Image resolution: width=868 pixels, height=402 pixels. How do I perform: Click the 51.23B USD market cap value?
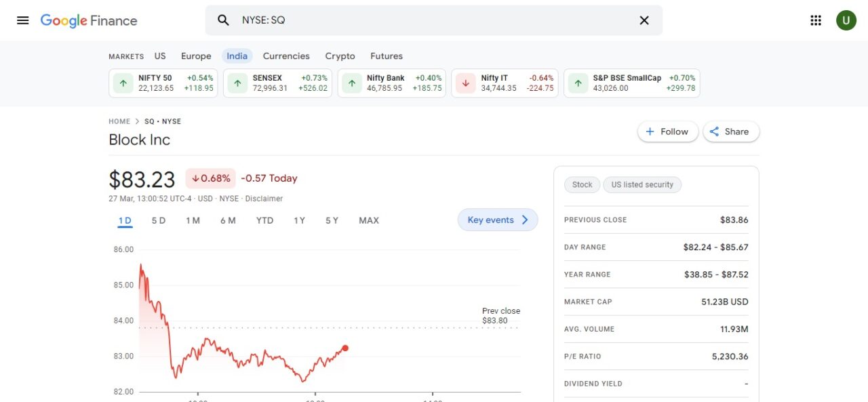[725, 302]
